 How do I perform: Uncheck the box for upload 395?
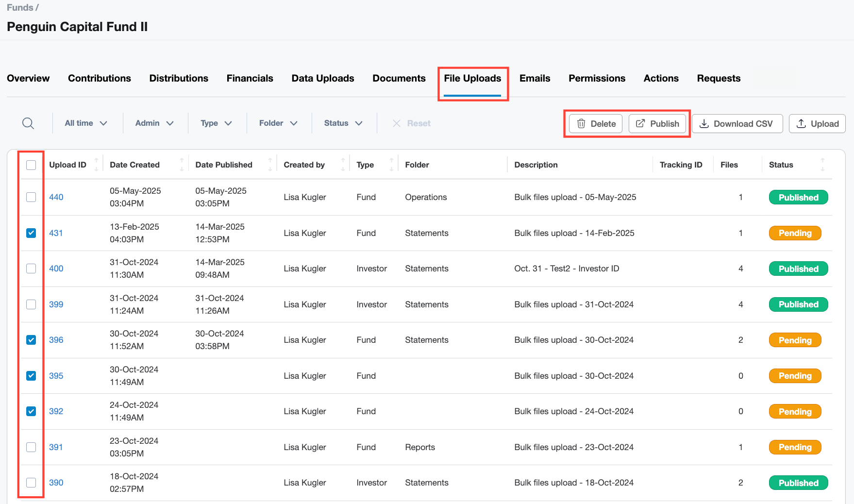[31, 376]
